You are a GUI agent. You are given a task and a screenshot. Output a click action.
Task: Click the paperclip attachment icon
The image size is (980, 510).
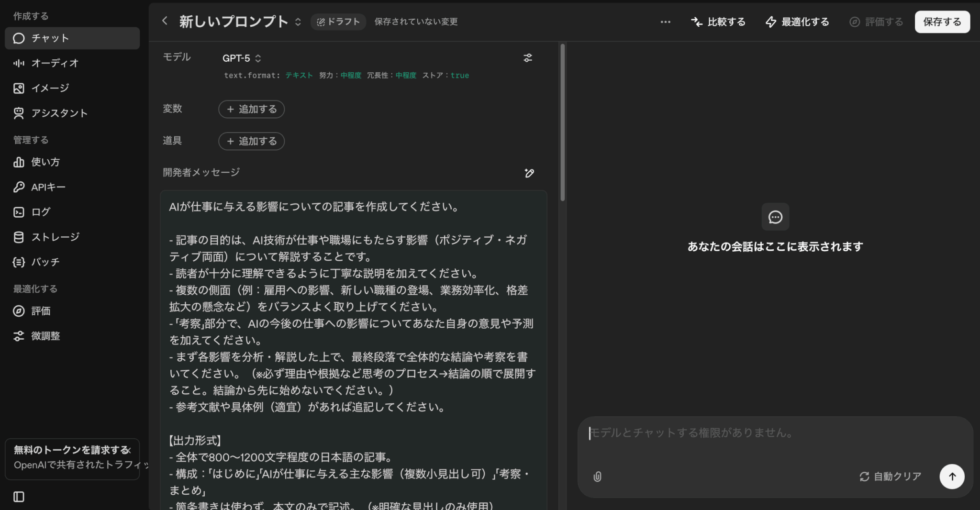coord(597,477)
